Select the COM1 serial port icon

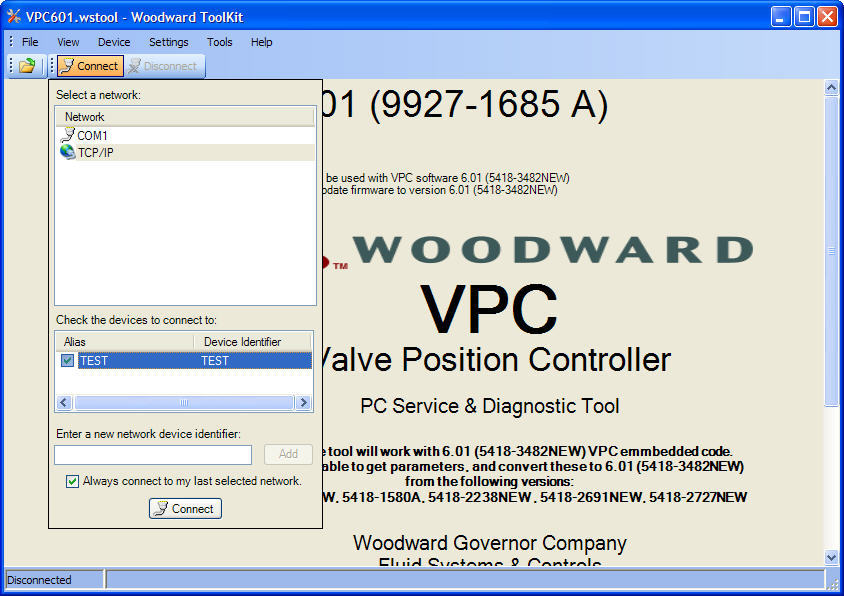[x=67, y=135]
